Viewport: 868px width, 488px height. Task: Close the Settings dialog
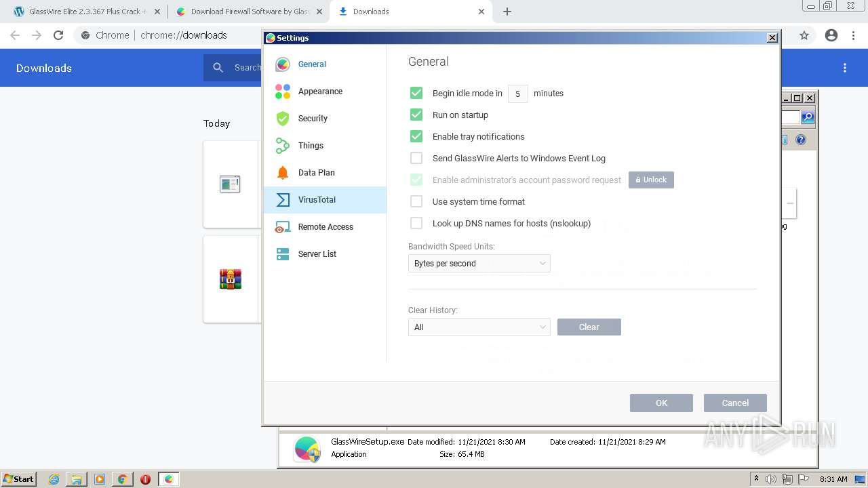coord(772,38)
